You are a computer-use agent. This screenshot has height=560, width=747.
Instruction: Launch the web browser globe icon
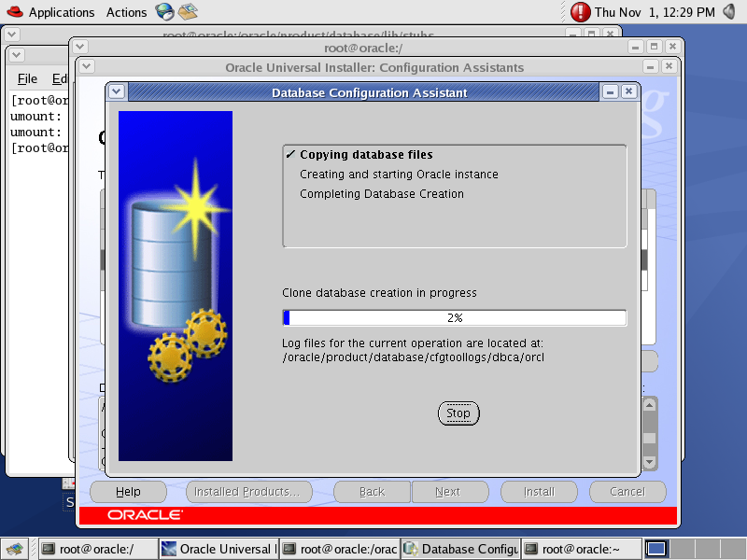(x=165, y=12)
